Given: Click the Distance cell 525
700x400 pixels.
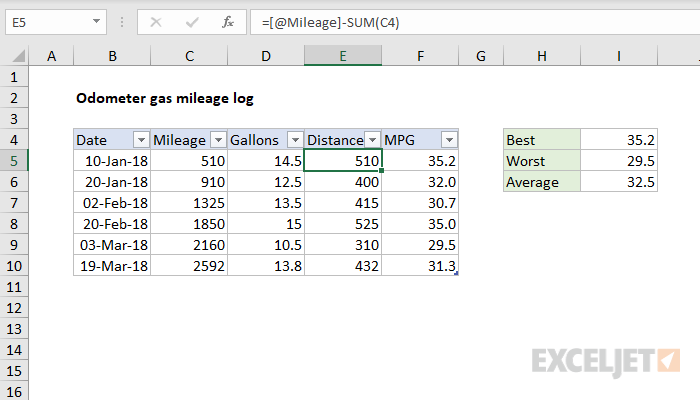Looking at the screenshot, I should [343, 224].
